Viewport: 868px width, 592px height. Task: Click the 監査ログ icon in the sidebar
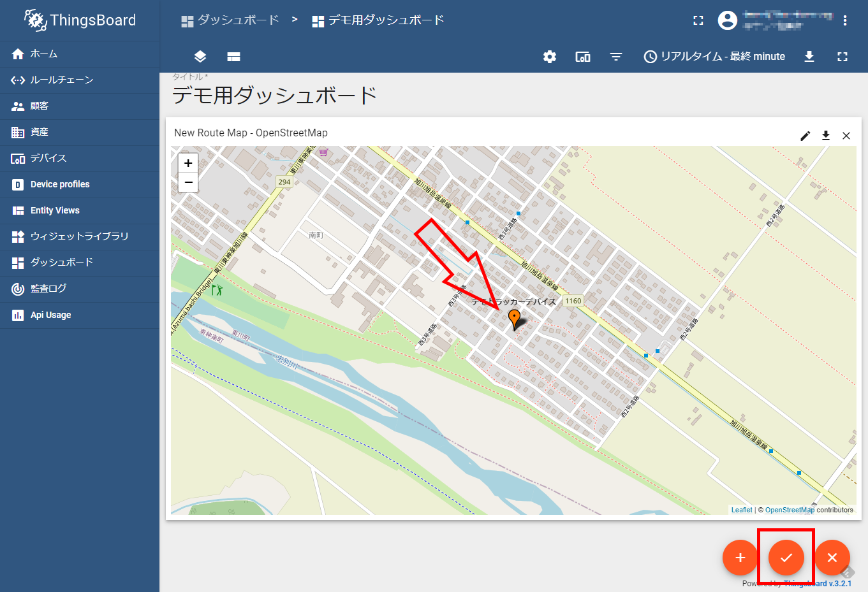click(x=18, y=289)
